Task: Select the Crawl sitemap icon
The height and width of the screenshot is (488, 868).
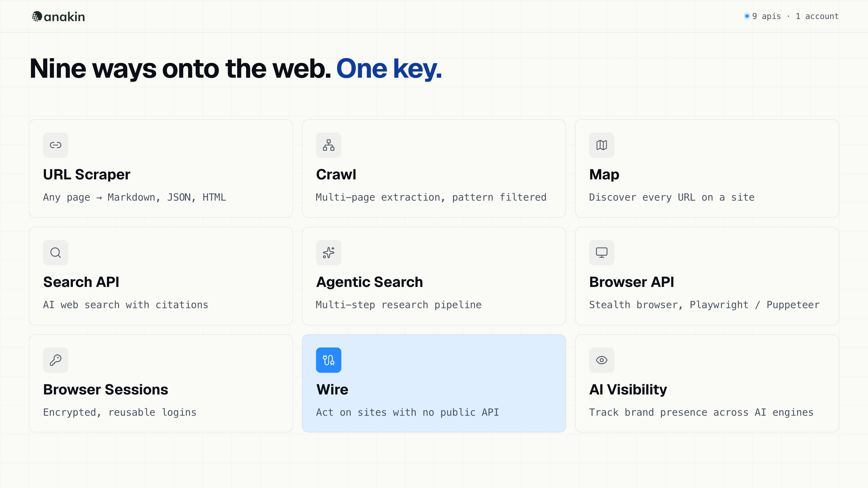Action: tap(328, 145)
